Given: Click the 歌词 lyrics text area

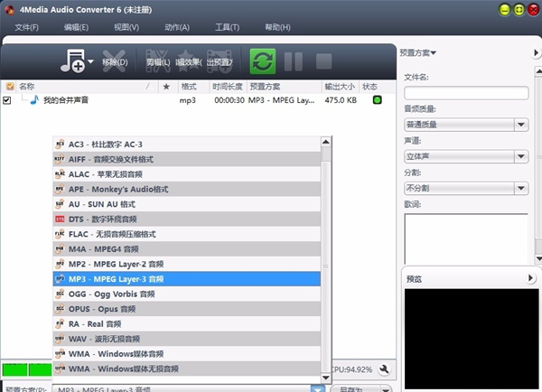Looking at the screenshot, I should coord(466,238).
